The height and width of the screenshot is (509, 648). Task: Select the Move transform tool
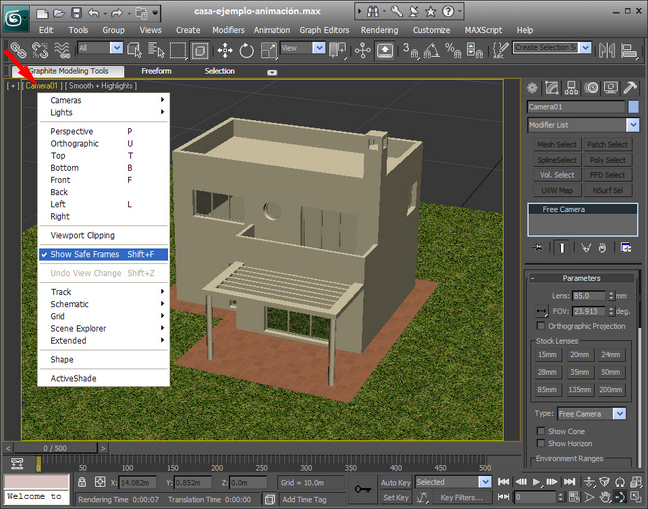click(223, 49)
